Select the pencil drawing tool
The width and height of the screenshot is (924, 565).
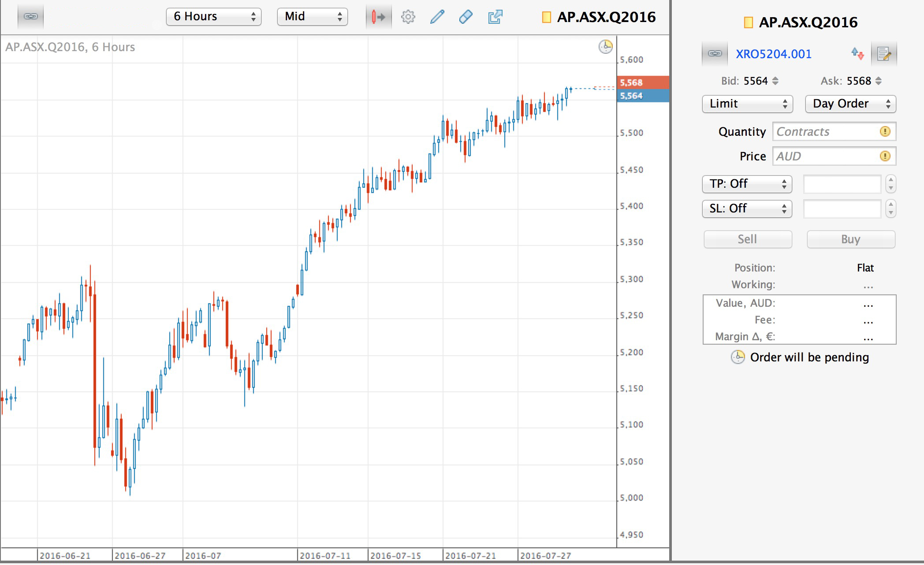[x=437, y=17]
